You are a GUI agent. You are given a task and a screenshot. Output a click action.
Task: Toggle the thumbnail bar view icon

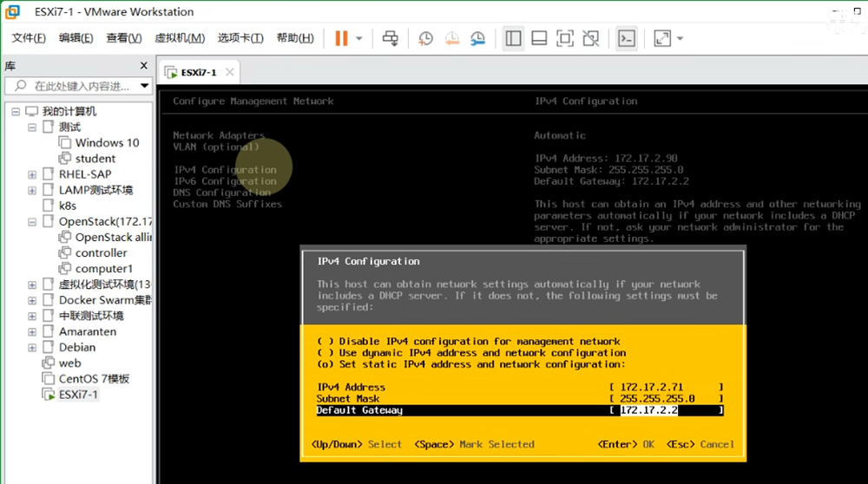pos(539,38)
